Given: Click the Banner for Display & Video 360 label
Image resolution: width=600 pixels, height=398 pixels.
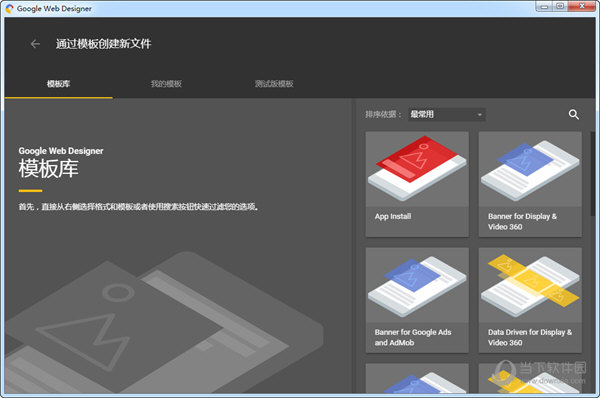Looking at the screenshot, I should pos(522,222).
